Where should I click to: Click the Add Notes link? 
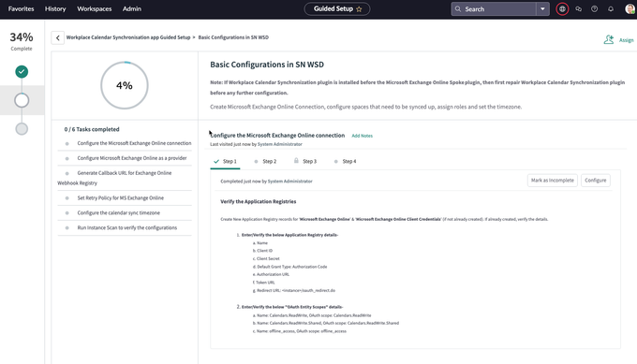362,136
